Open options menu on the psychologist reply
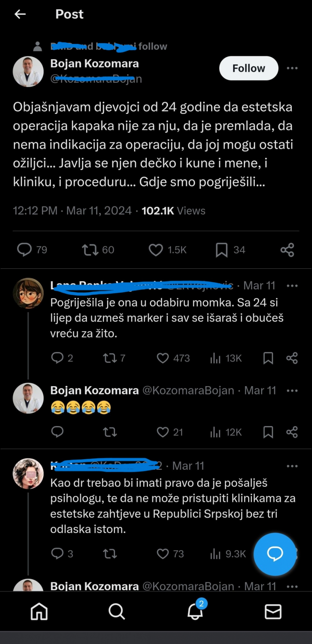Image resolution: width=312 pixels, height=644 pixels. [292, 466]
